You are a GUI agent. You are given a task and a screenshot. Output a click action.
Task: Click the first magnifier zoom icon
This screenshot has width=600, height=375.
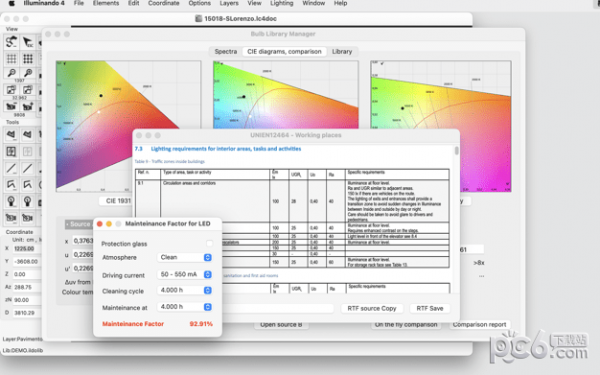[11, 73]
